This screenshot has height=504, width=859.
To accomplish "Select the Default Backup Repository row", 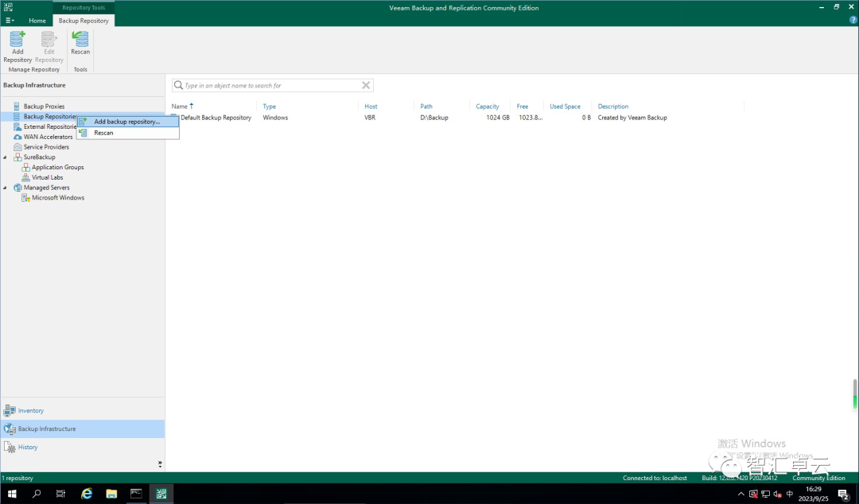I will 419,117.
